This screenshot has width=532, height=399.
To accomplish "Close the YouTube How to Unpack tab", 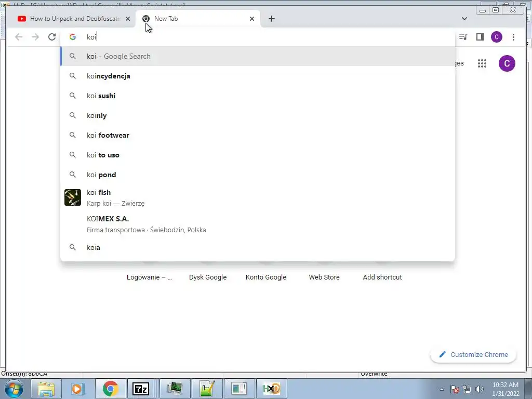I will [x=128, y=19].
